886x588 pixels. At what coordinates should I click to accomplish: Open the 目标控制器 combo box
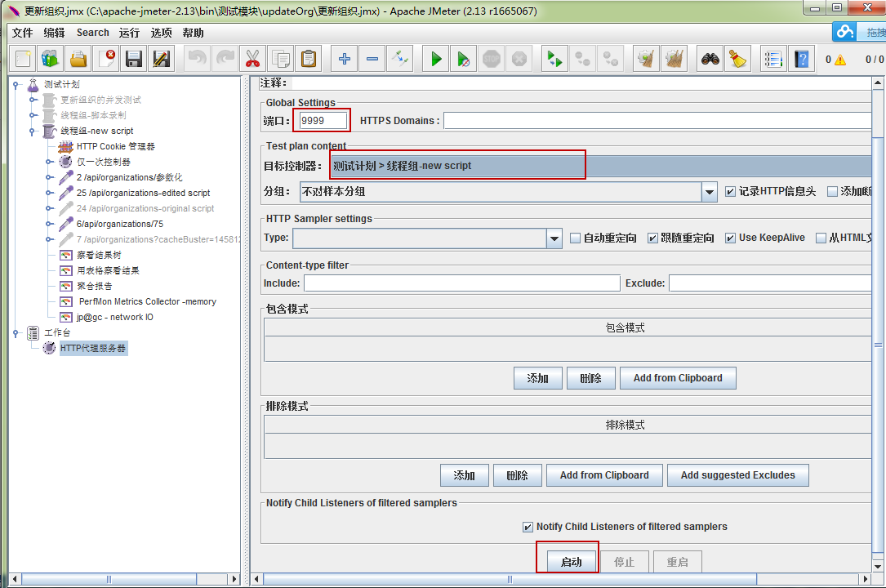[x=601, y=166]
